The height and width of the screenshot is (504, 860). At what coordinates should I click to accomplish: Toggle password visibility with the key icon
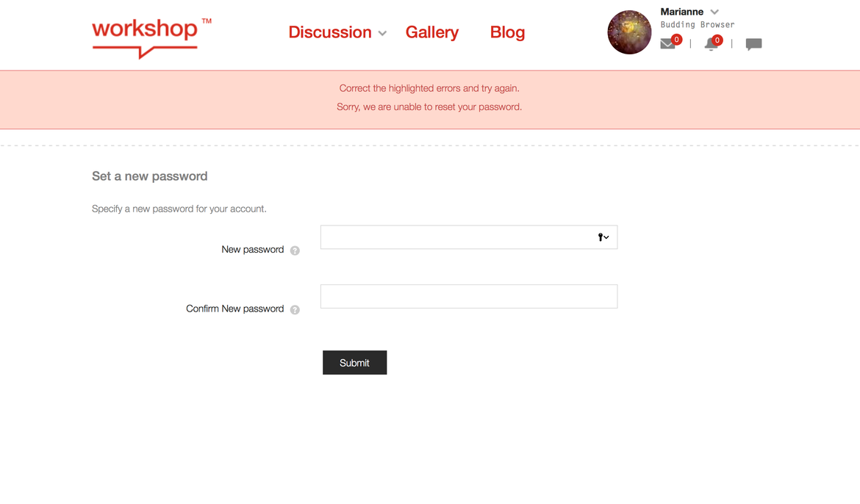coord(601,237)
